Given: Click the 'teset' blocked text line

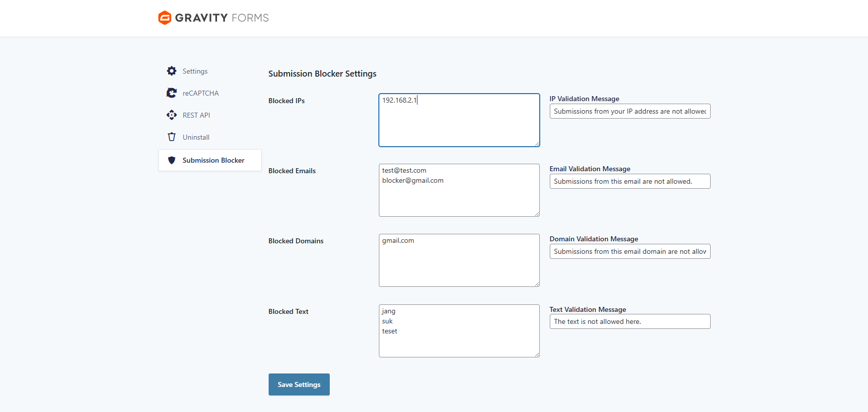Looking at the screenshot, I should click(x=389, y=331).
